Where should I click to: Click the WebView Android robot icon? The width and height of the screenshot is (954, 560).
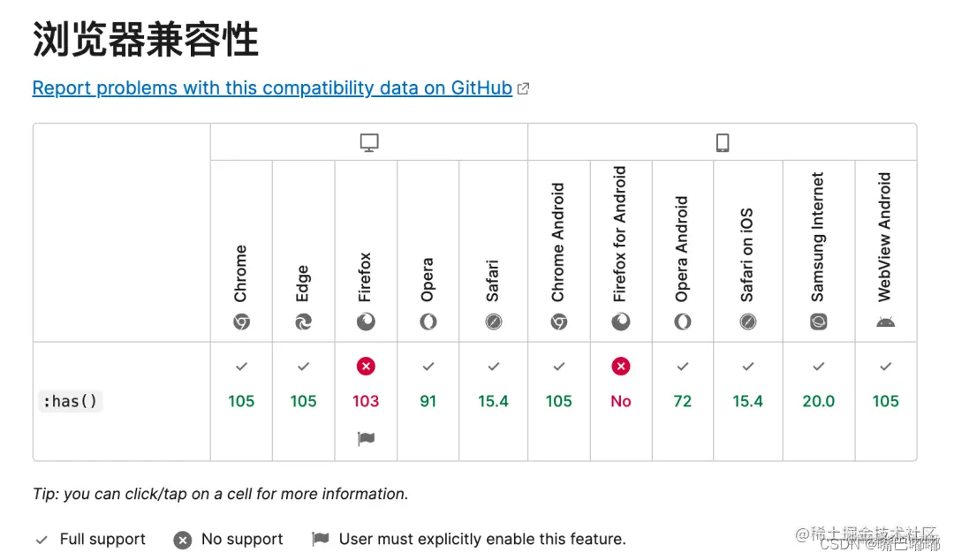885,322
